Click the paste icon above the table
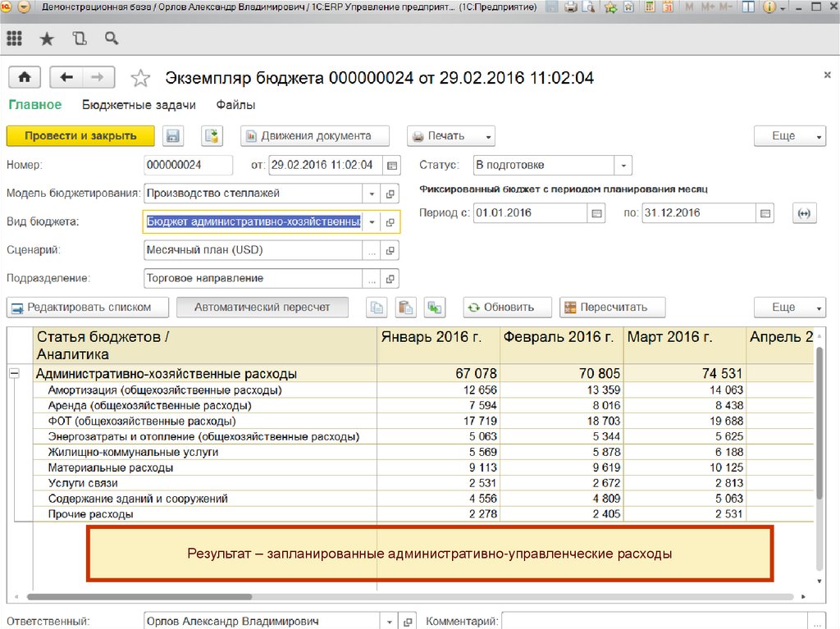 click(405, 308)
